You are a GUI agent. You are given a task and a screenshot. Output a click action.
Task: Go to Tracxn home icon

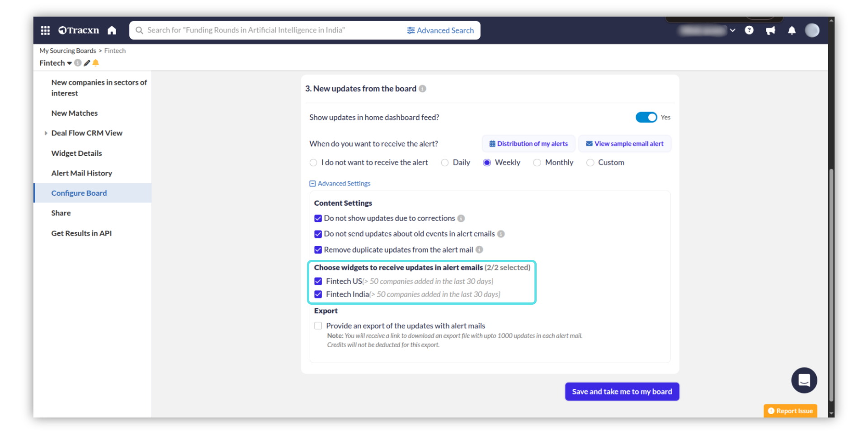pos(112,30)
